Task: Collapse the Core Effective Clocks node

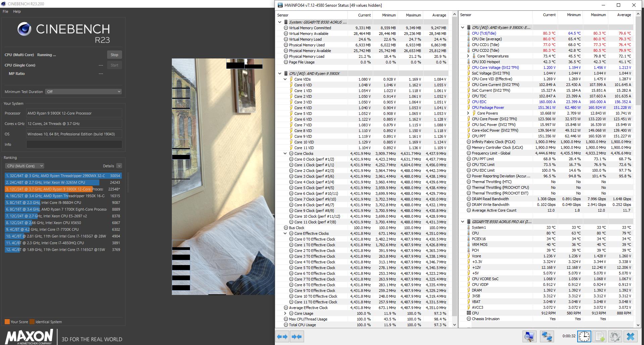Action: 285,233
